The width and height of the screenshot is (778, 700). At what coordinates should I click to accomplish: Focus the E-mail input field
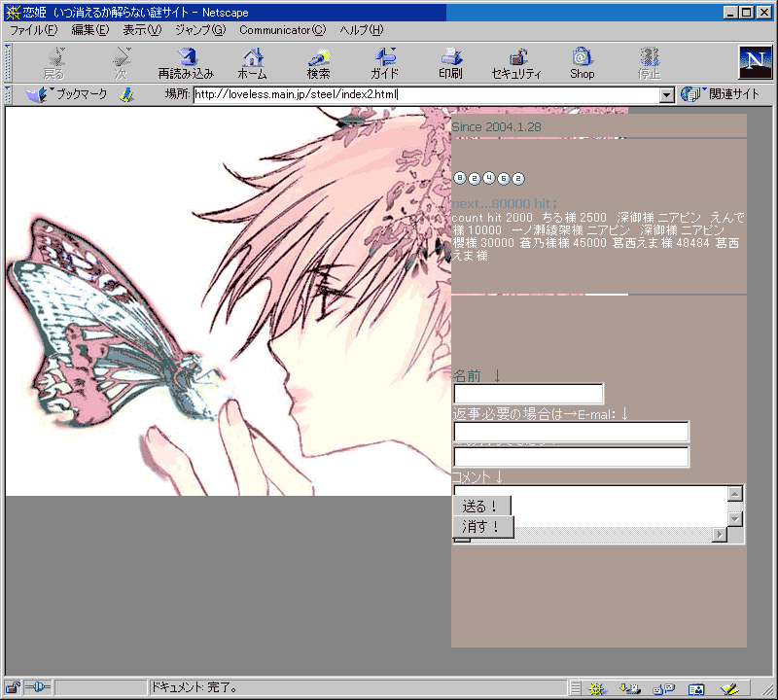tap(571, 432)
